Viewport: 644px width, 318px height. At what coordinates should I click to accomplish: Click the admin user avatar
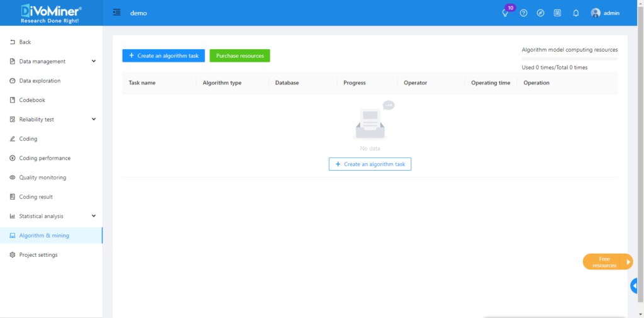click(596, 13)
